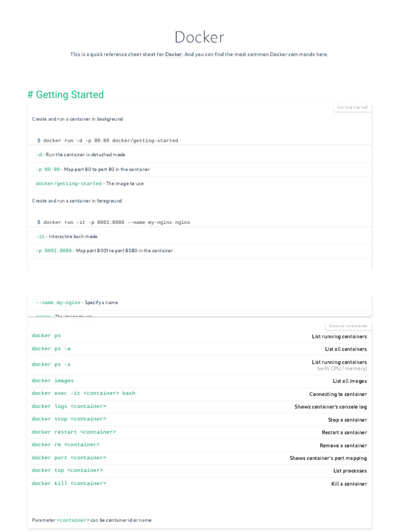Click the '--name my-nginx' option code
The width and height of the screenshot is (399, 532).
pyautogui.click(x=58, y=302)
